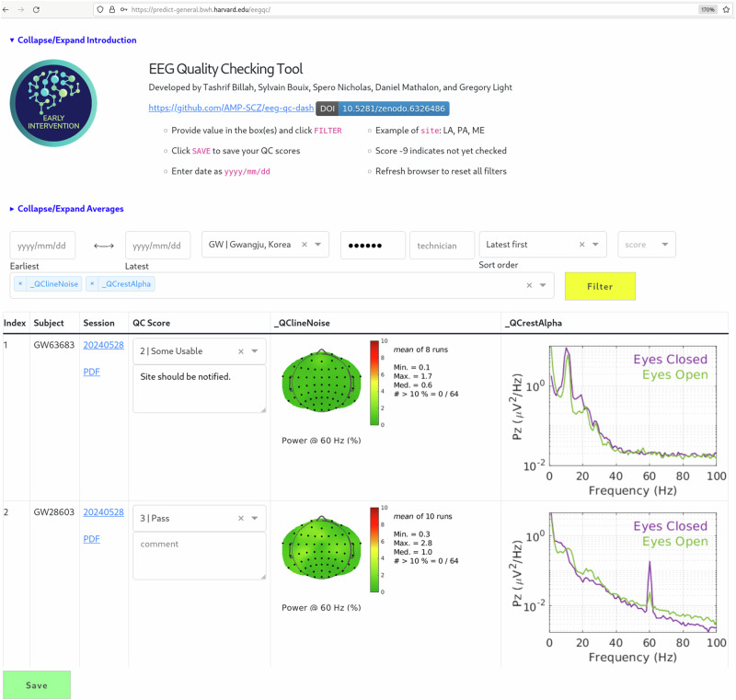Click the browser back arrow
Image resolution: width=736 pixels, height=700 pixels.
click(8, 9)
